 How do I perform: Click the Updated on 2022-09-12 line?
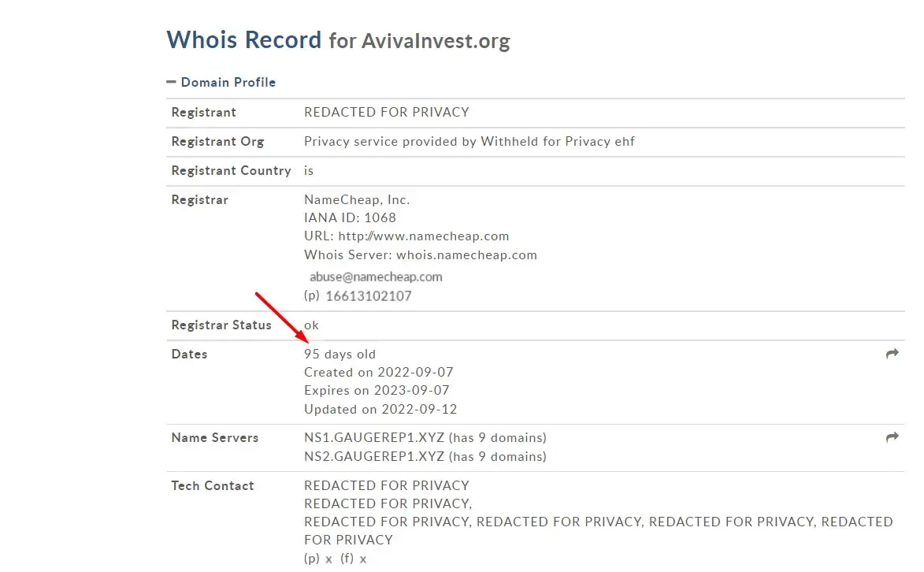(x=380, y=409)
